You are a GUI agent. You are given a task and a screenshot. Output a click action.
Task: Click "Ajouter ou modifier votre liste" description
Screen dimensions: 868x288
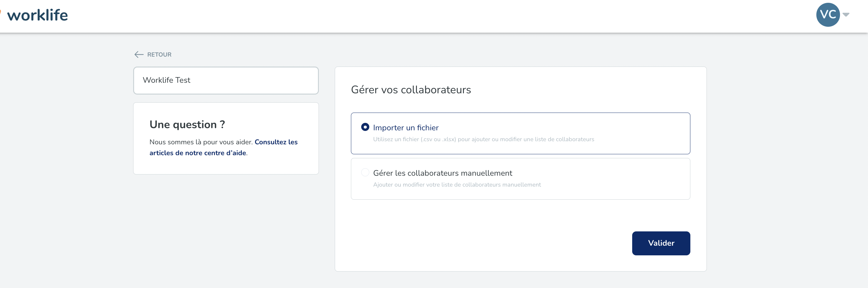pos(457,185)
